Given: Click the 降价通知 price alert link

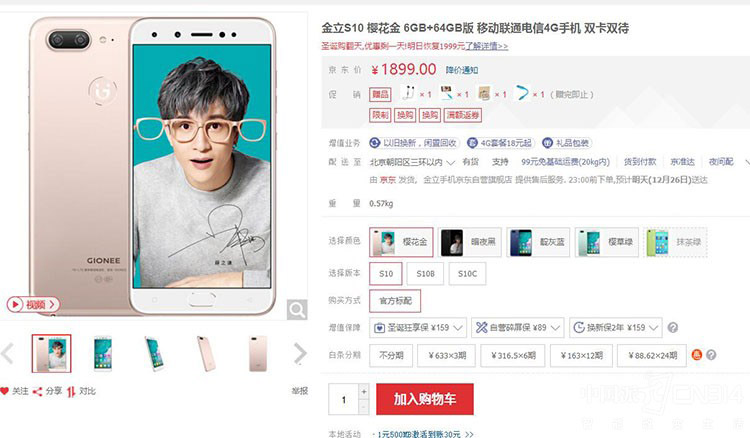Looking at the screenshot, I should (462, 70).
